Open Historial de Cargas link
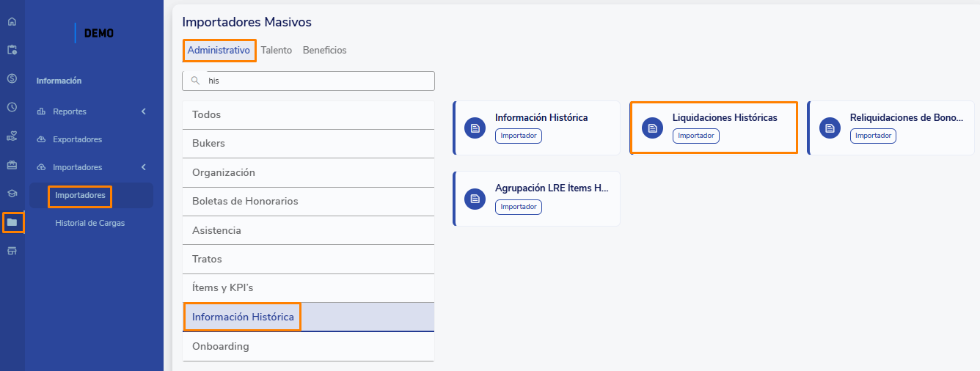 point(89,223)
